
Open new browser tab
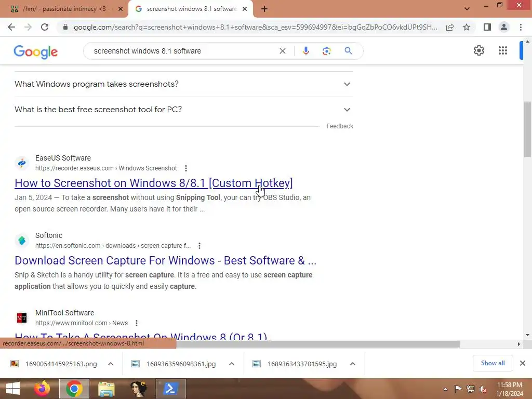264,9
